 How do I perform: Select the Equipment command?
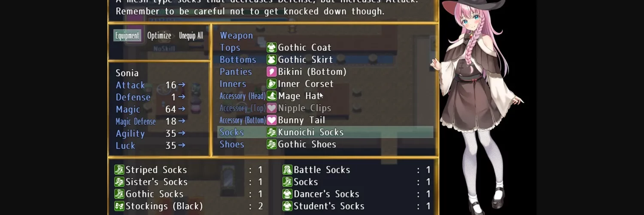tap(127, 36)
